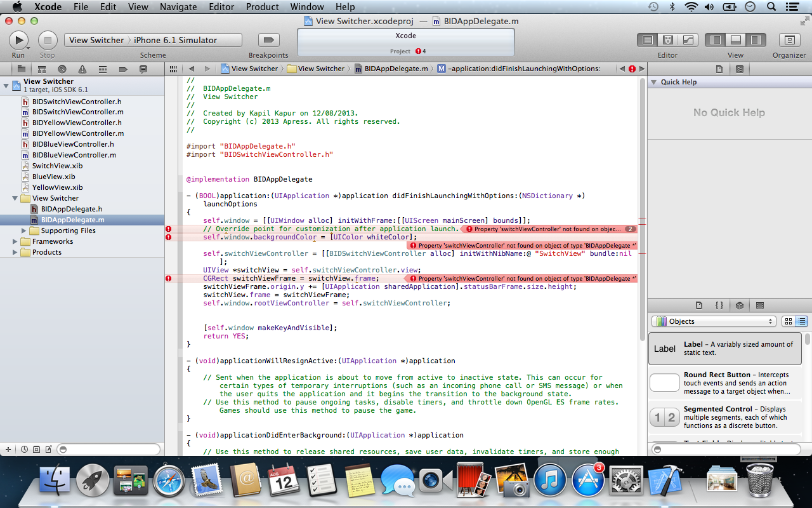Viewport: 812px width, 508px height.
Task: Open the Navigate menu
Action: [178, 7]
